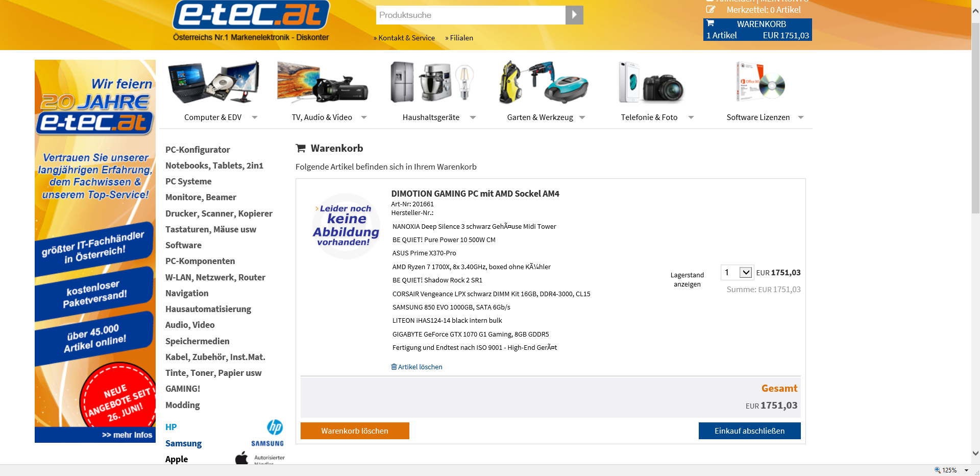980x476 pixels.
Task: Open the PC-Komponenten sidebar category
Action: [200, 261]
